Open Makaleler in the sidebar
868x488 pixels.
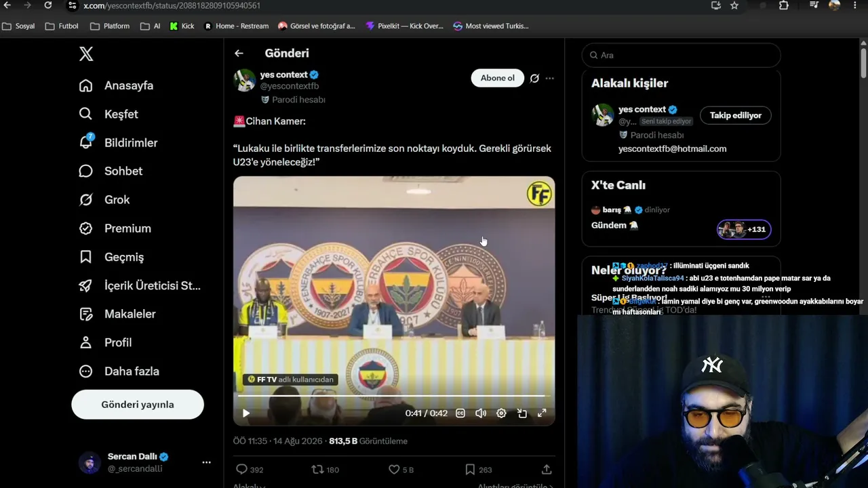(x=117, y=314)
